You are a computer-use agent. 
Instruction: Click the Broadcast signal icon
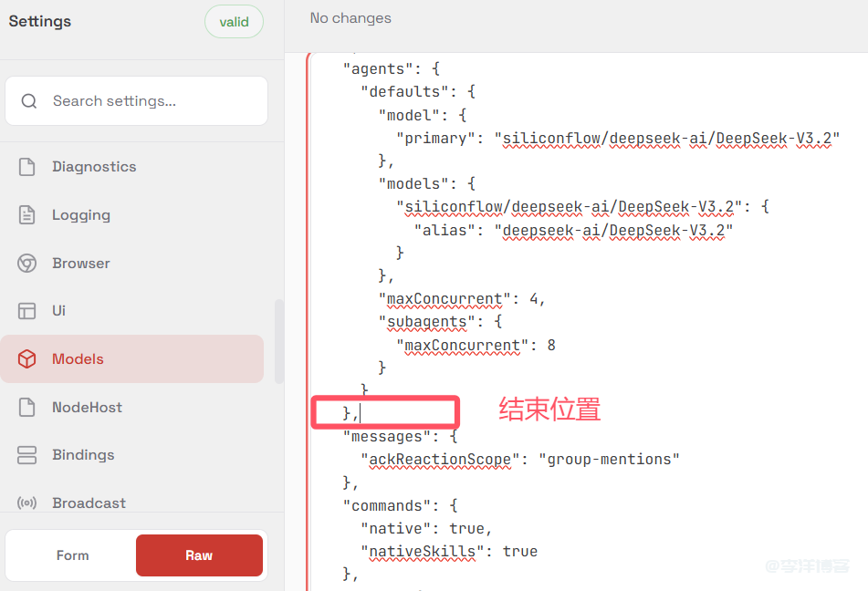[x=26, y=503]
